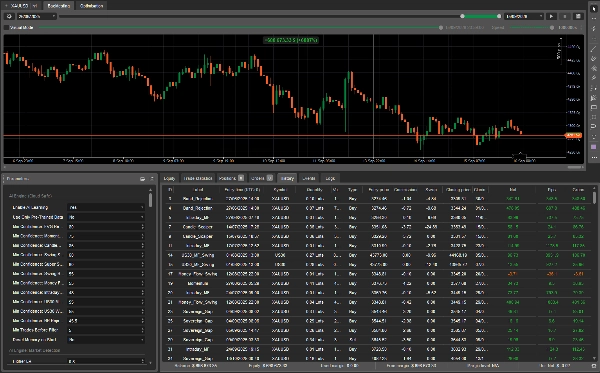Switch to the Backtesting tab
Screen dimensions: 600x373
pyautogui.click(x=59, y=6)
